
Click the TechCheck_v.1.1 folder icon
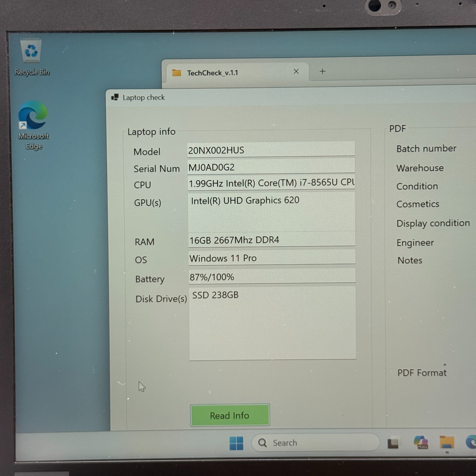pyautogui.click(x=177, y=73)
